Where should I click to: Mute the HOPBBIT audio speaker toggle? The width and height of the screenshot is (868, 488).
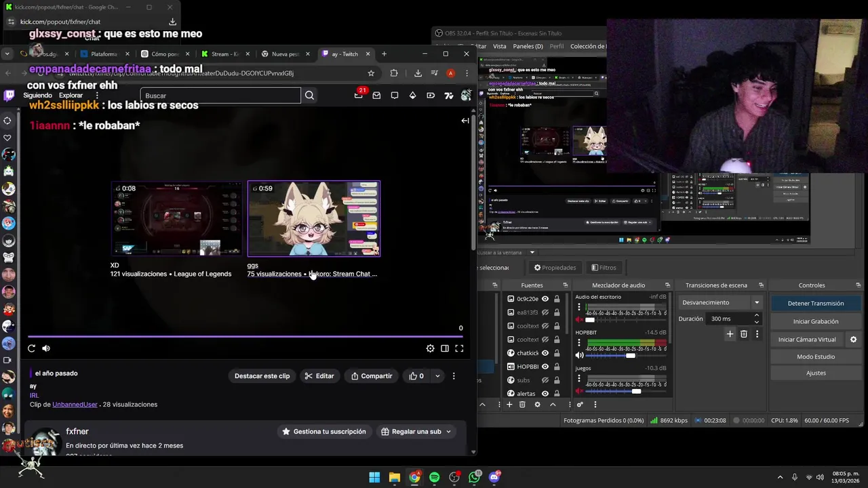pyautogui.click(x=579, y=355)
